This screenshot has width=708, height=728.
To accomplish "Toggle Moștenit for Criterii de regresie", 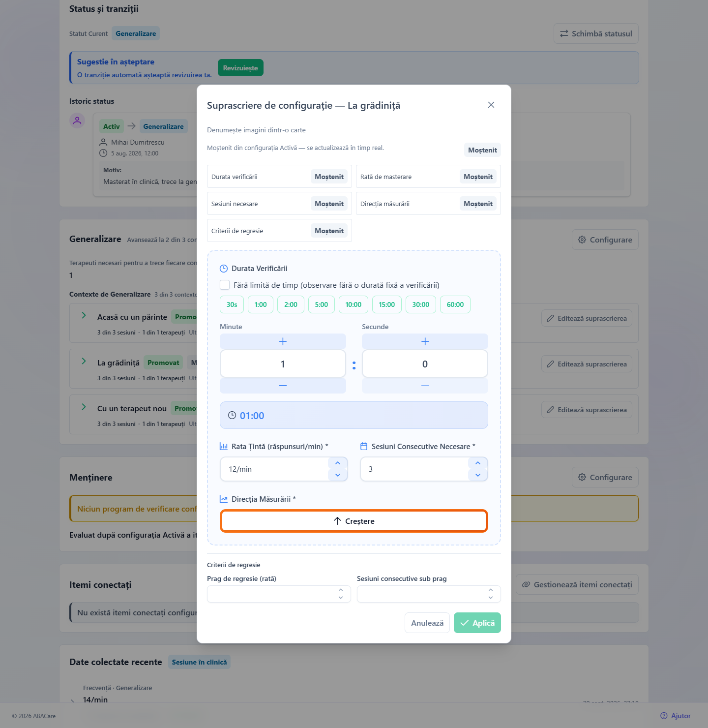I will [329, 231].
